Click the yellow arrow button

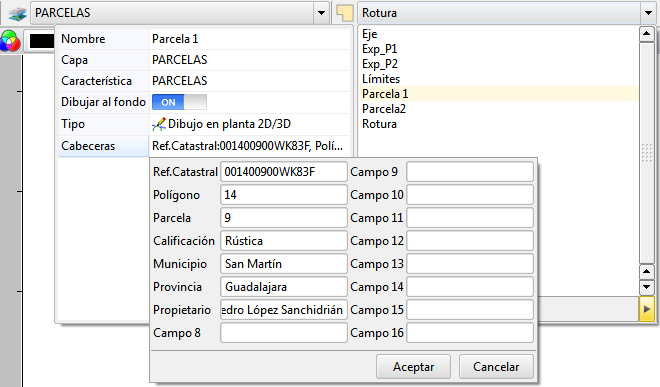tap(647, 309)
